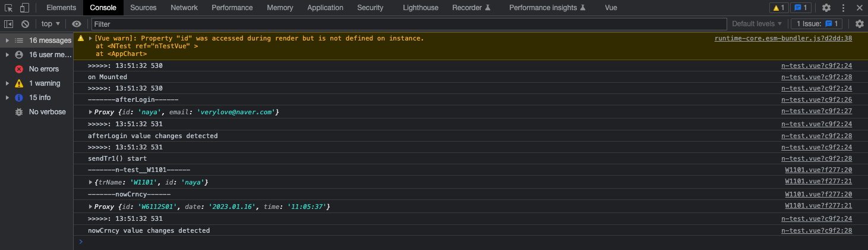
Task: Open source link for 'sendTr1() start' log
Action: (x=816, y=159)
